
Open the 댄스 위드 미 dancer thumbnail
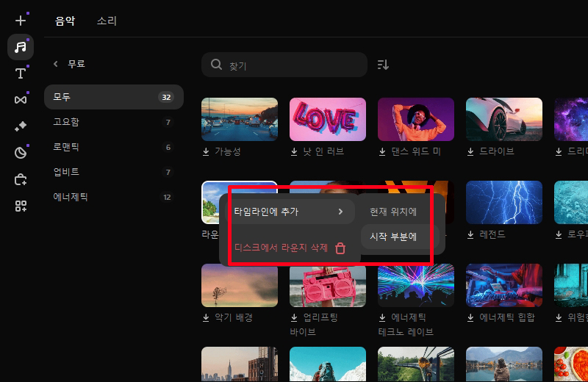[x=416, y=120]
